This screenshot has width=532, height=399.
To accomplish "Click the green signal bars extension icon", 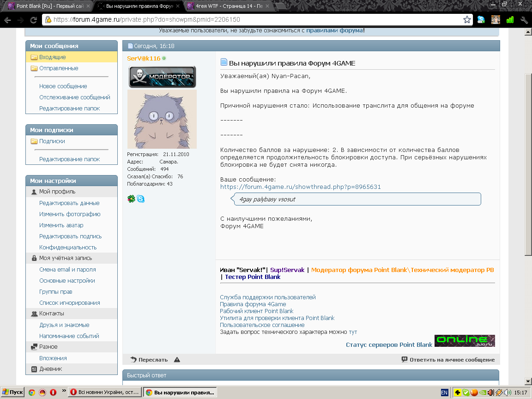I will point(510,20).
